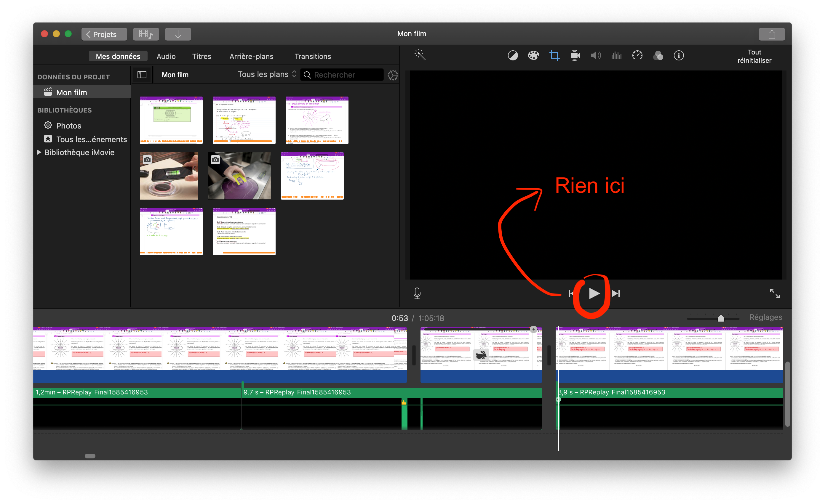825x504 pixels.
Task: Open the speed speedometer tool
Action: tap(637, 56)
